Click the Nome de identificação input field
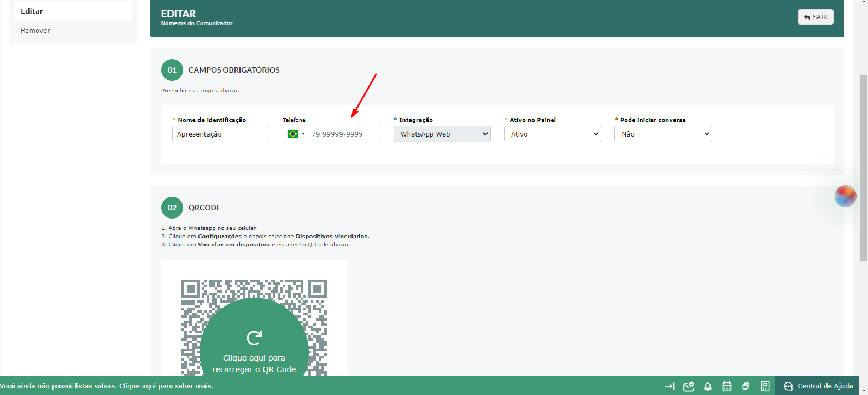868x395 pixels. [x=221, y=134]
